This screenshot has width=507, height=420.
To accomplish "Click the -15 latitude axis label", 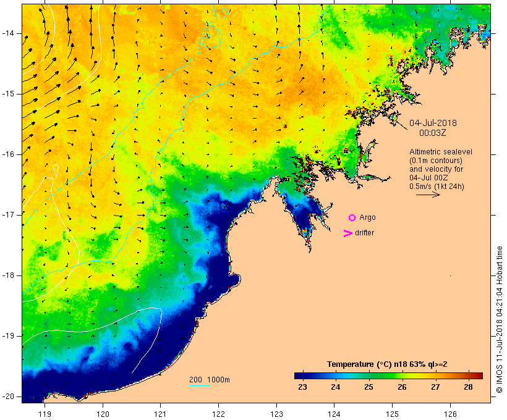I will tap(7, 94).
